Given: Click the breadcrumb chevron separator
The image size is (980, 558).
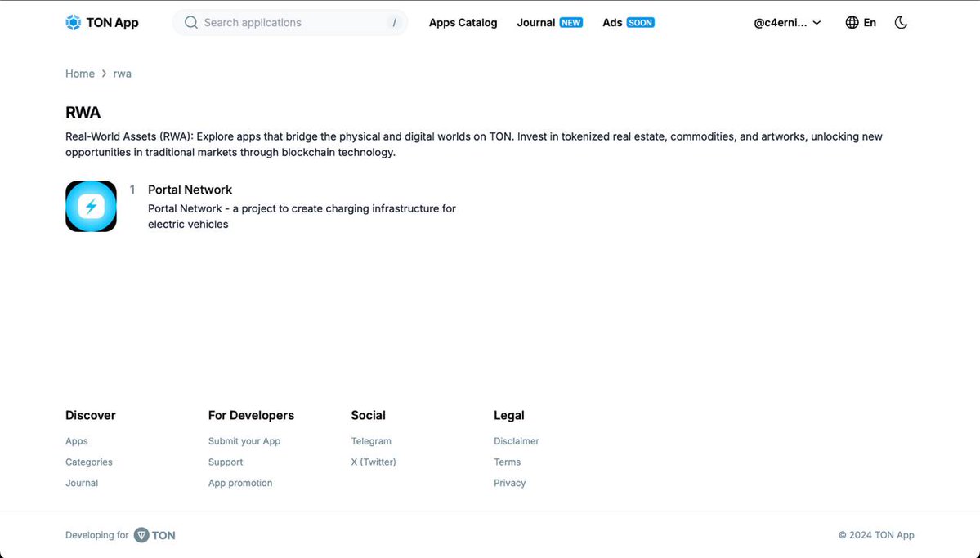Looking at the screenshot, I should (104, 74).
